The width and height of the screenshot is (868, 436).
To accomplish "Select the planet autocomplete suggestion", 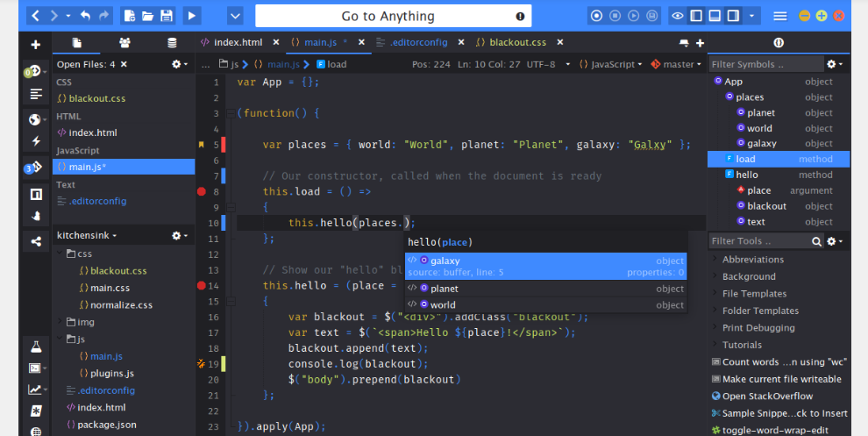I will [x=546, y=289].
